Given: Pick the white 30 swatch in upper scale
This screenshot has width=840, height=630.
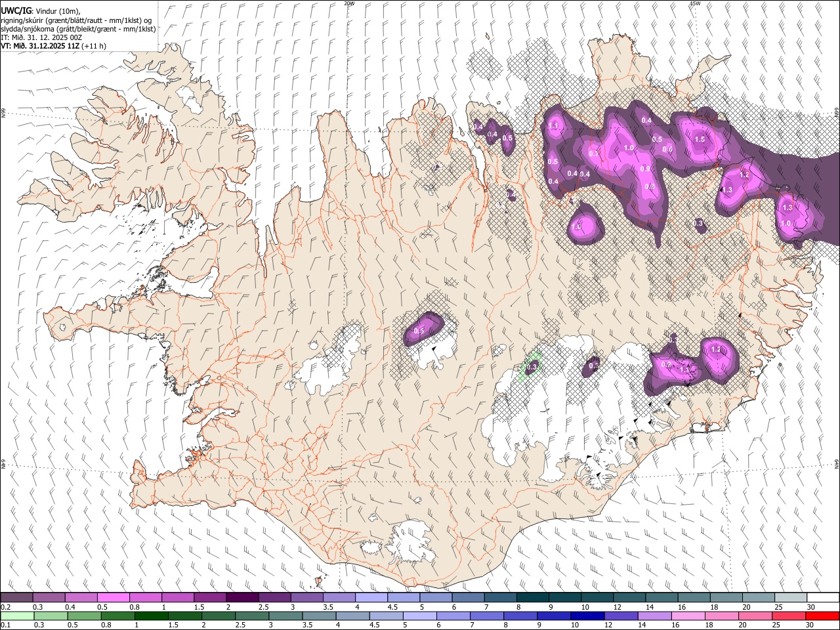Looking at the screenshot, I should coord(824,597).
